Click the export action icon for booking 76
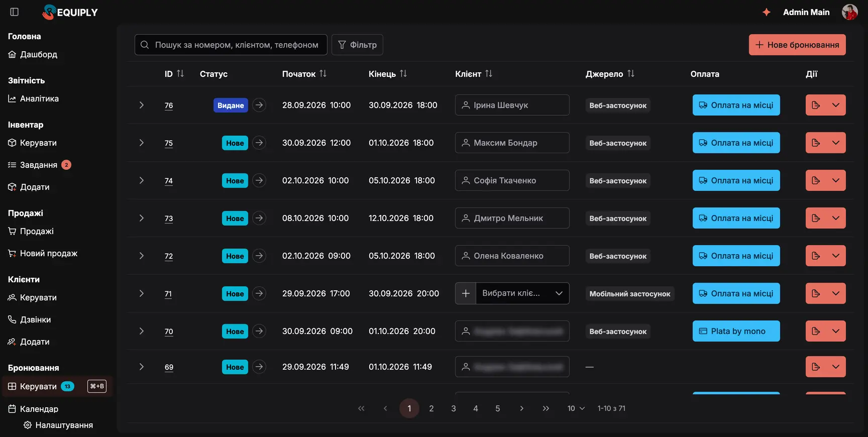Screen dimensions: 868x437 [x=816, y=105]
